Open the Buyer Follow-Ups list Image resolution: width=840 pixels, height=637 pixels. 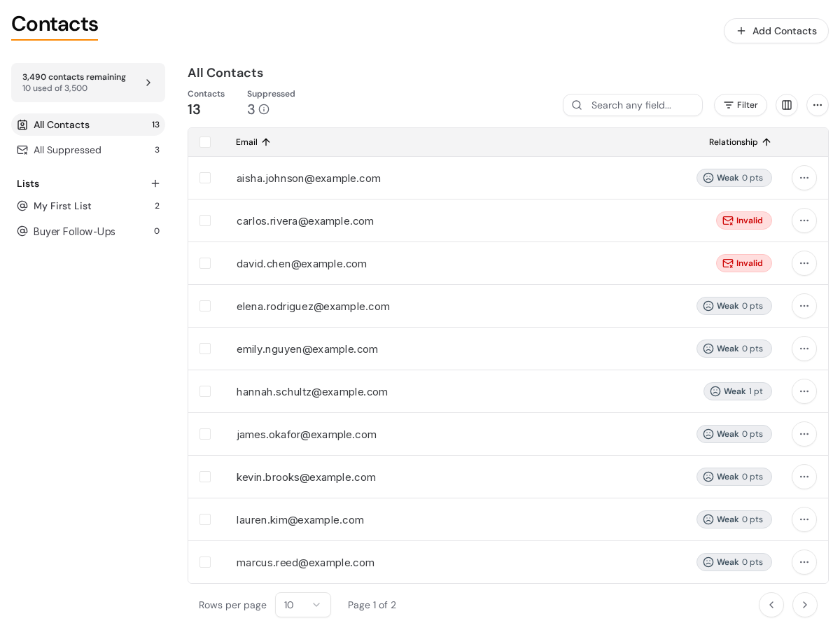pyautogui.click(x=88, y=231)
